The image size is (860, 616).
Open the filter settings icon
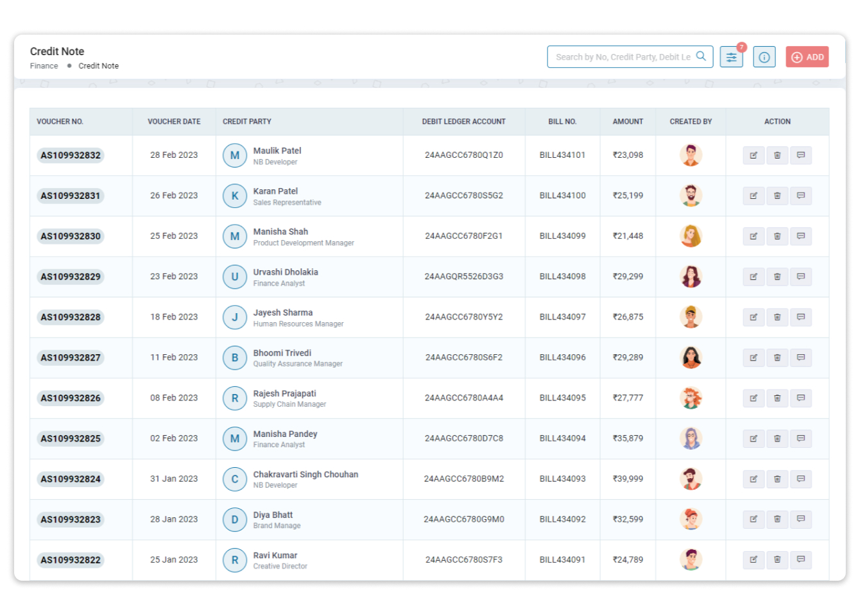[x=731, y=57]
